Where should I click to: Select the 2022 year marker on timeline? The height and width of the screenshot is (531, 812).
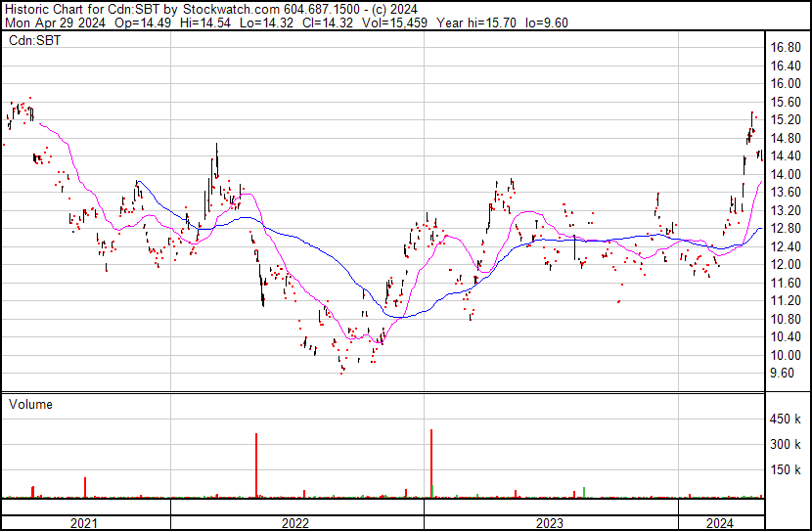295,523
